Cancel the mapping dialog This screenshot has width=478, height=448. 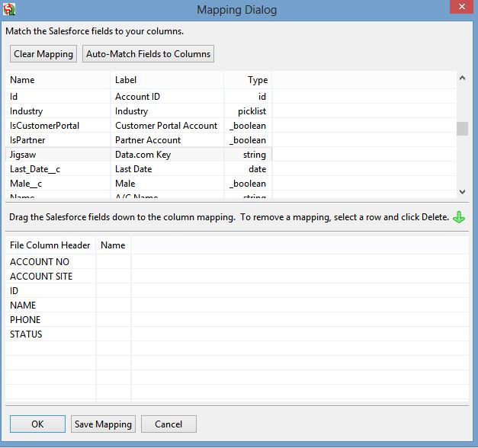168,424
